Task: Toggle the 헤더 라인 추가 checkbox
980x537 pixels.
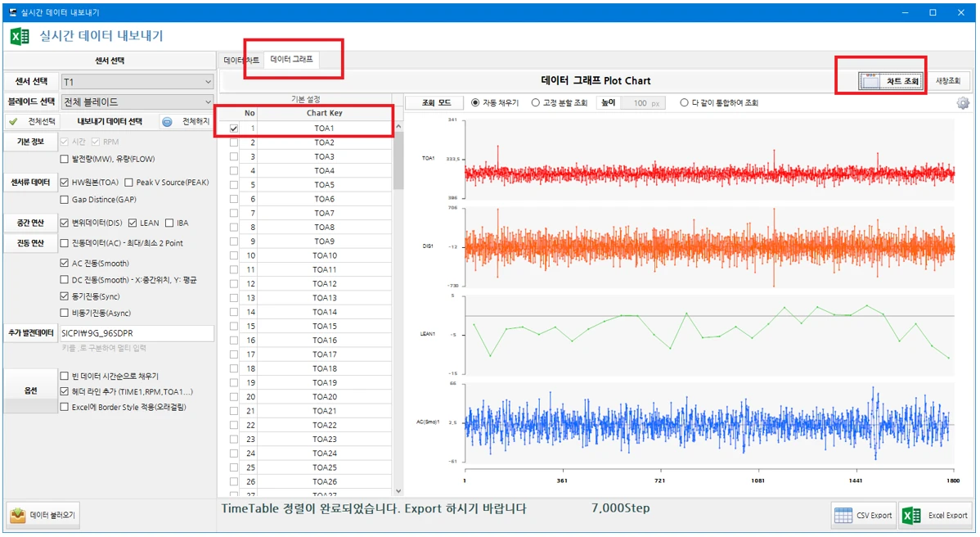Action: 65,392
